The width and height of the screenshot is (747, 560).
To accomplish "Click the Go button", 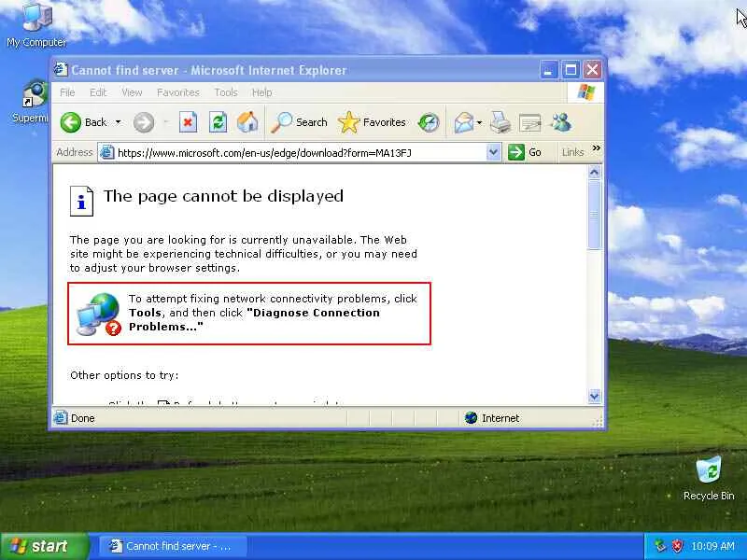I will coord(525,152).
